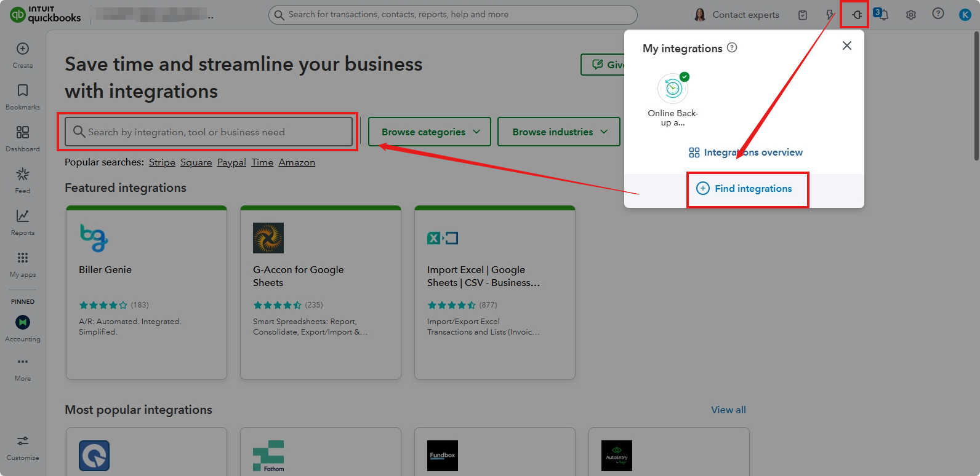Click Contact experts in the header

(736, 15)
